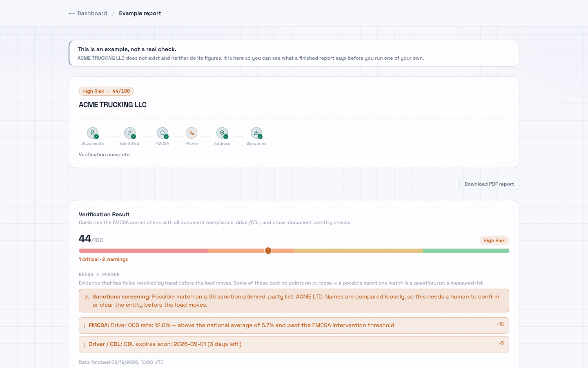Image resolution: width=588 pixels, height=368 pixels.
Task: Click the 'Verification Result' heading
Action: click(104, 214)
